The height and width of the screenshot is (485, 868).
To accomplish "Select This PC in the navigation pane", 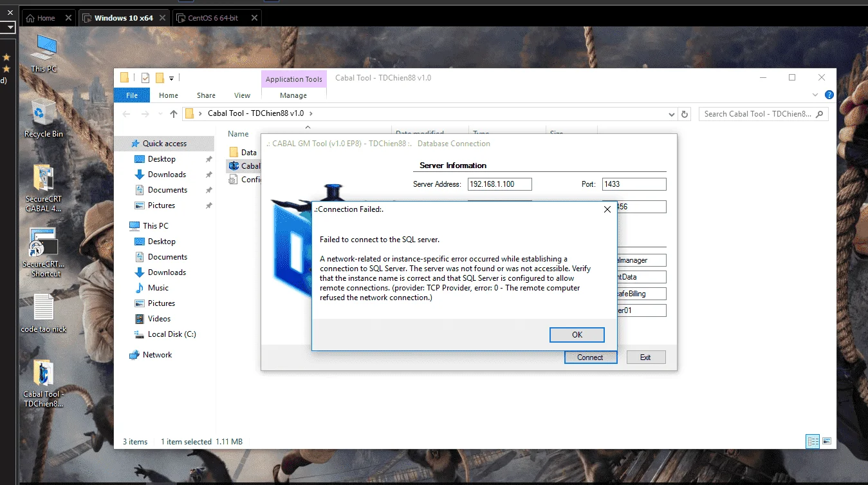I will (155, 226).
